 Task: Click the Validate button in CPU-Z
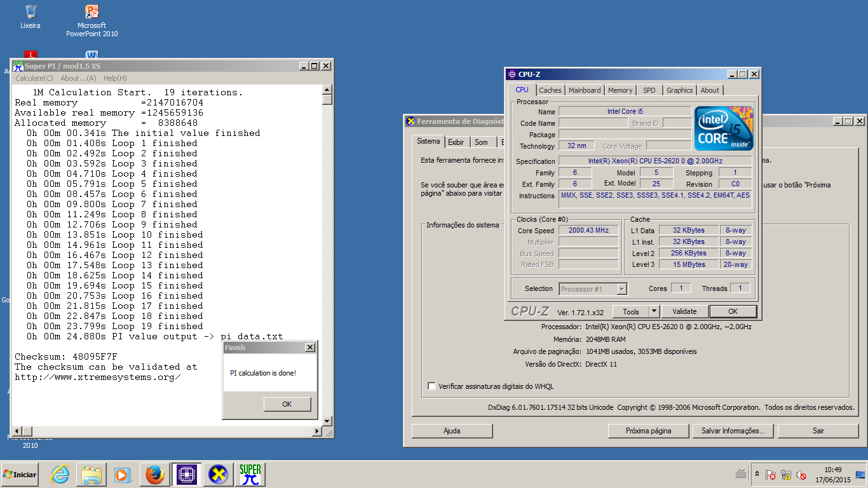tap(684, 311)
